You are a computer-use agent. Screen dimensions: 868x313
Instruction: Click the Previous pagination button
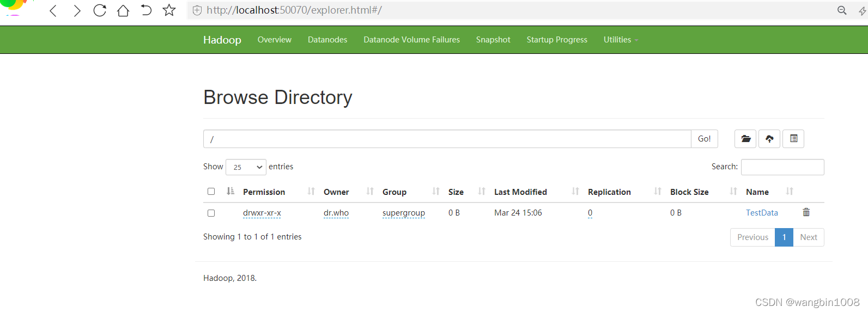coord(752,237)
